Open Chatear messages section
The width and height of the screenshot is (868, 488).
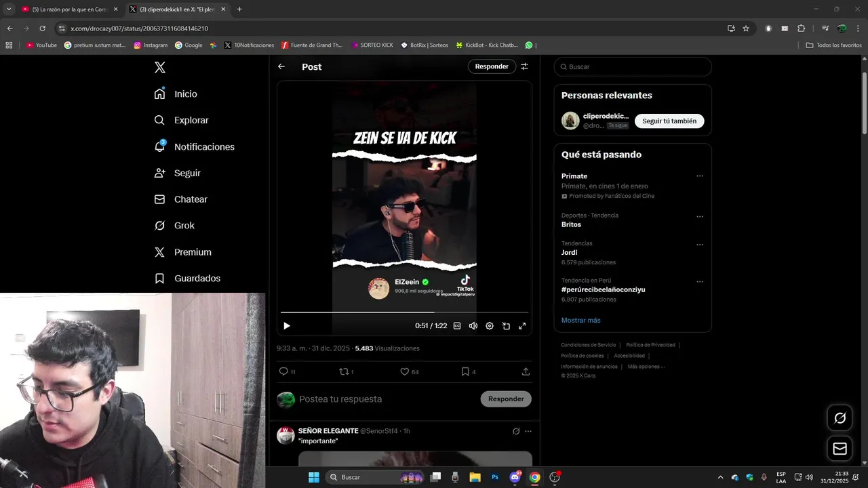[180, 199]
